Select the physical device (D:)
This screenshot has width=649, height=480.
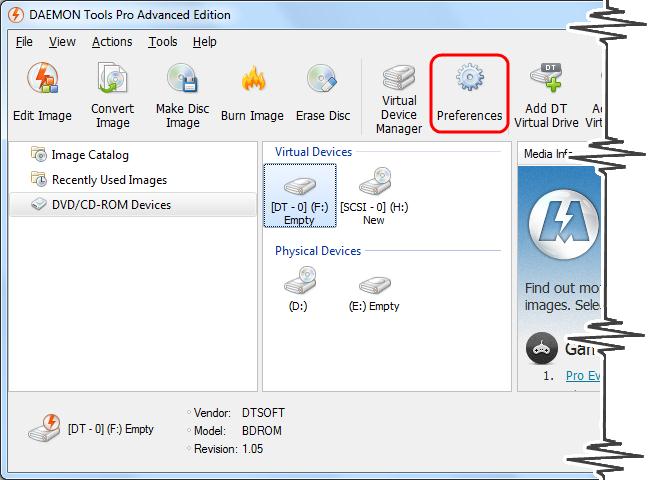299,289
